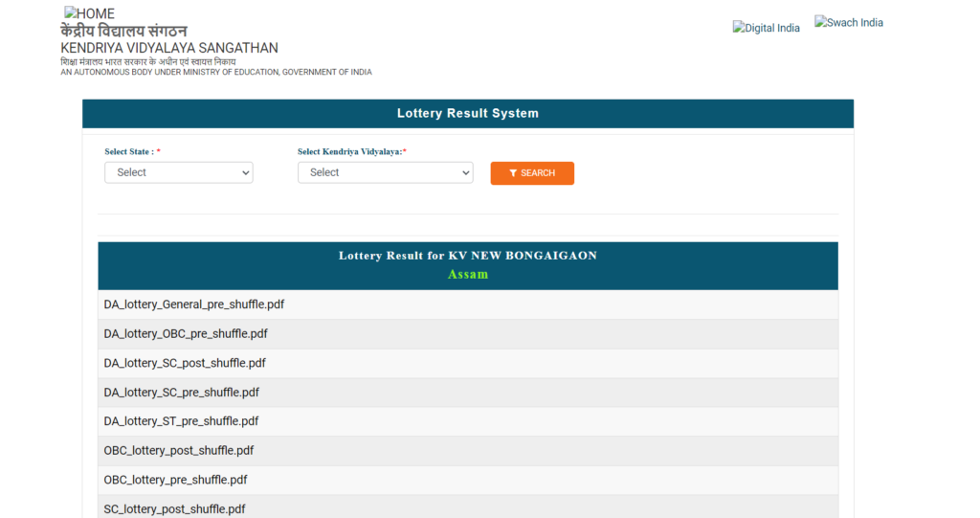Viewport: 980px width, 518px height.
Task: Click the green Assam state label
Action: (467, 274)
